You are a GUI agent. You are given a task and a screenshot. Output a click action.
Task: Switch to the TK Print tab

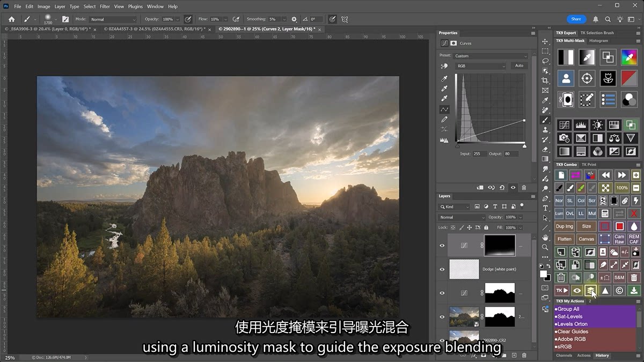pyautogui.click(x=589, y=165)
